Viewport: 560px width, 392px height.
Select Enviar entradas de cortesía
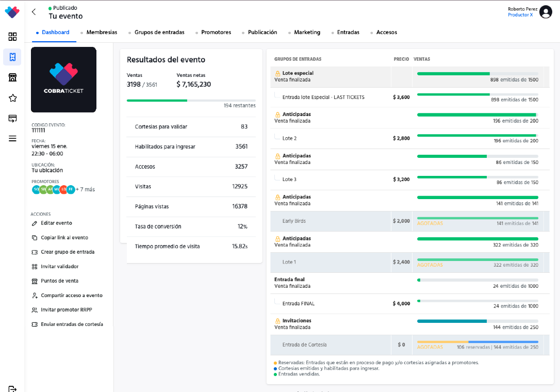(68, 324)
